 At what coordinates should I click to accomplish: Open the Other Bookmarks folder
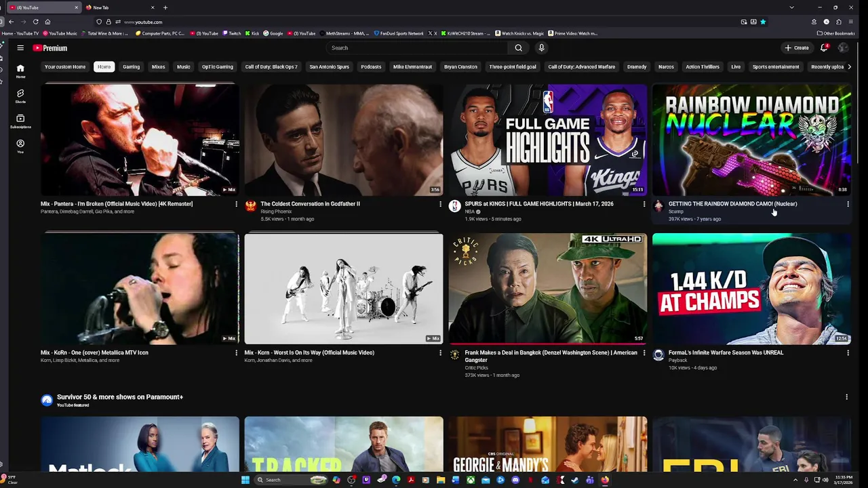coord(836,33)
